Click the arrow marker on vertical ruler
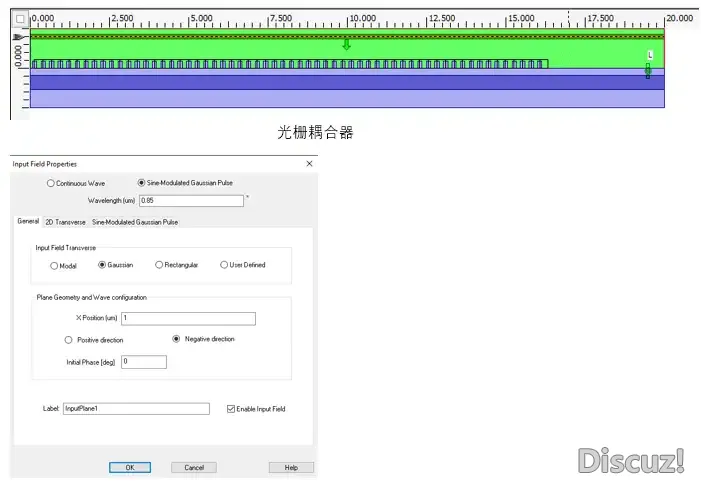The height and width of the screenshot is (485, 701). click(18, 37)
